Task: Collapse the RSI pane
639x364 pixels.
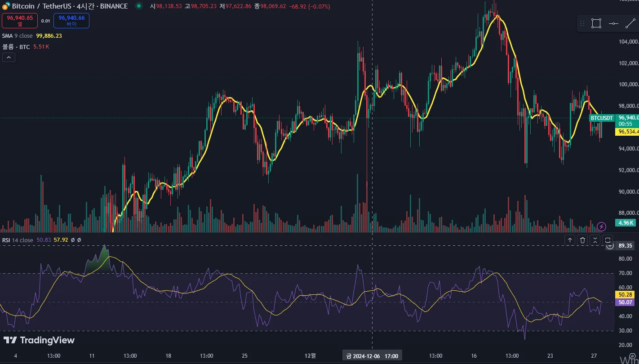Action: click(595, 240)
